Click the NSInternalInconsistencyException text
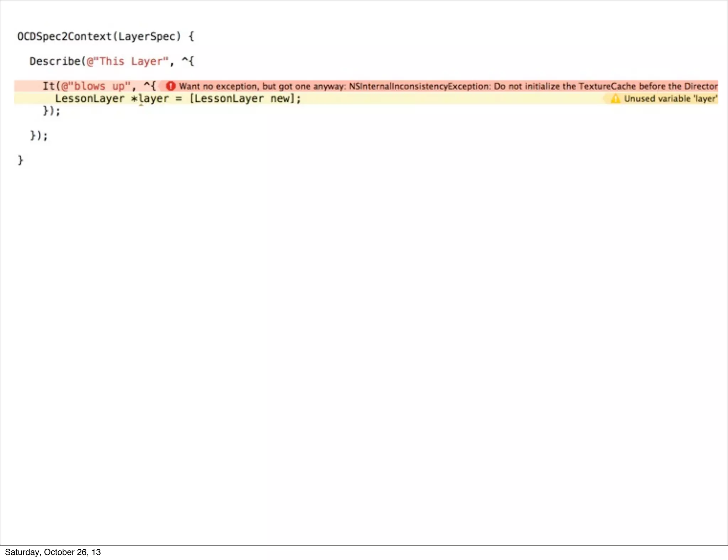 click(419, 86)
